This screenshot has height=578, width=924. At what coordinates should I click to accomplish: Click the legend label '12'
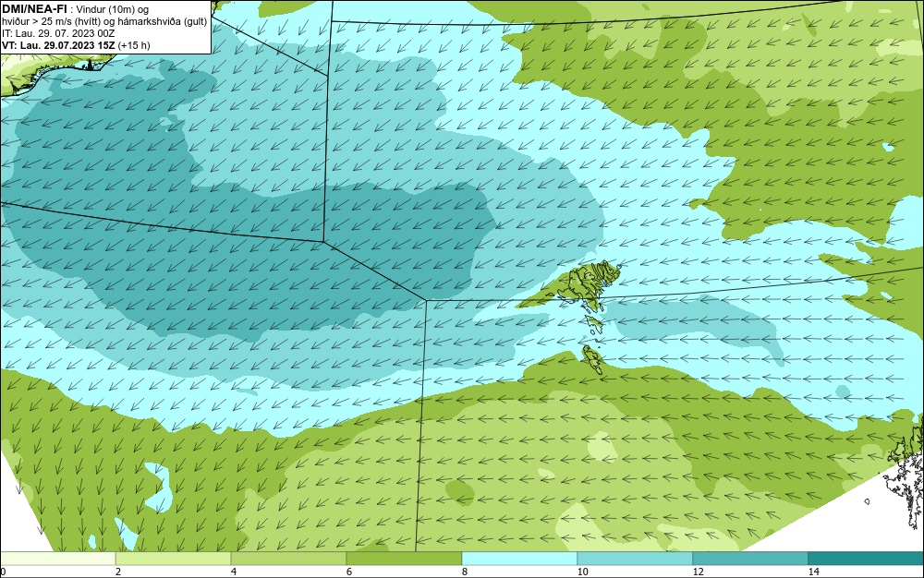click(x=698, y=572)
